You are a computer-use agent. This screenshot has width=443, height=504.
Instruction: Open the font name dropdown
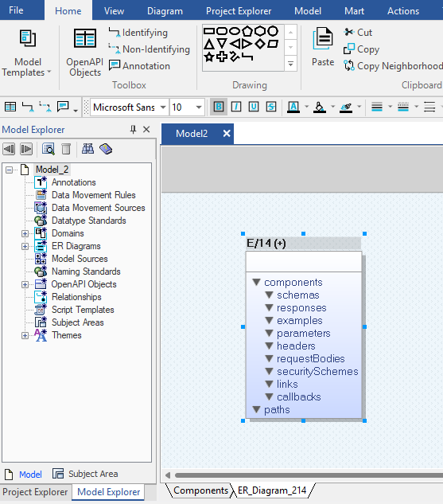point(163,107)
